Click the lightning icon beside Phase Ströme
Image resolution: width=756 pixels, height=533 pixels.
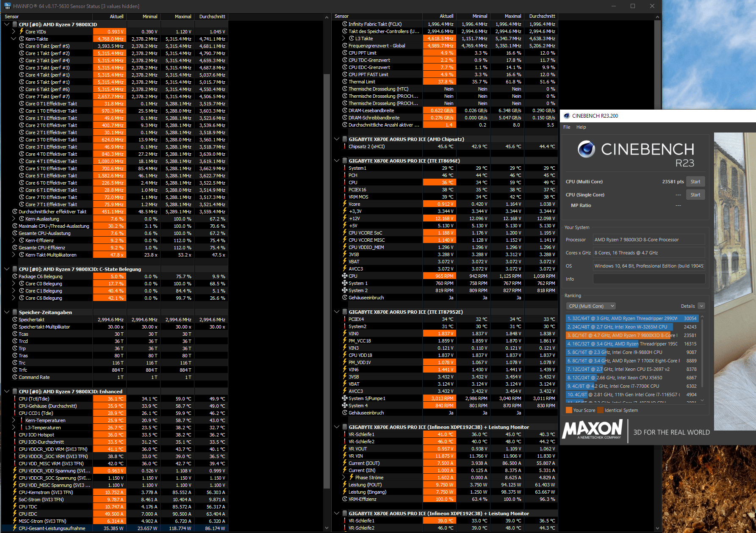[352, 477]
